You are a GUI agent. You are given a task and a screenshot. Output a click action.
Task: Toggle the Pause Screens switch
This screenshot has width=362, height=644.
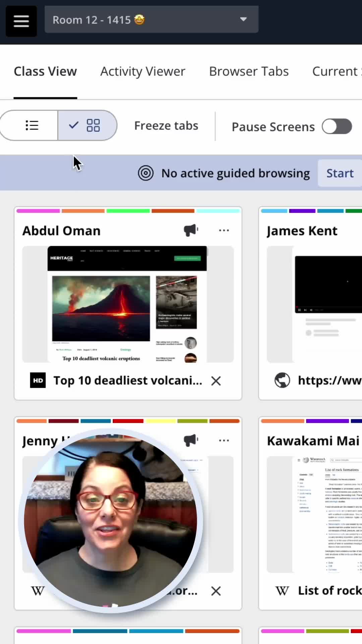pyautogui.click(x=337, y=126)
